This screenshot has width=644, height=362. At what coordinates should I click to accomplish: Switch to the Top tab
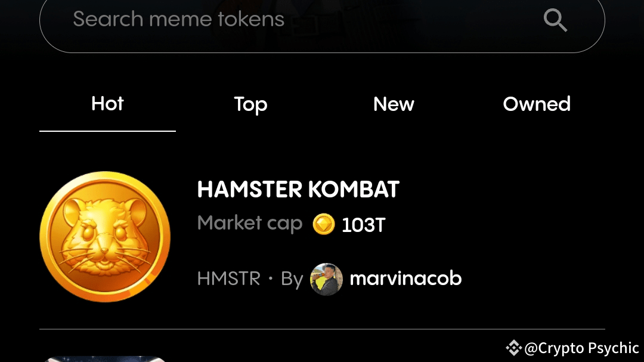[x=250, y=105]
